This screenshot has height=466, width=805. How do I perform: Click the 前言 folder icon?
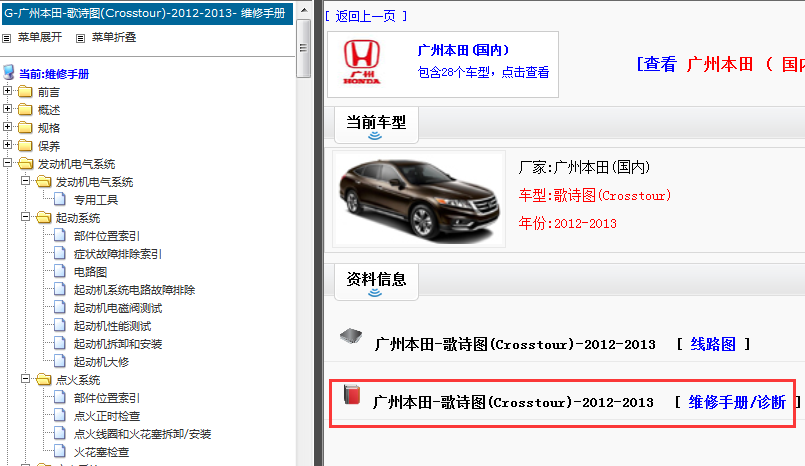pos(25,92)
